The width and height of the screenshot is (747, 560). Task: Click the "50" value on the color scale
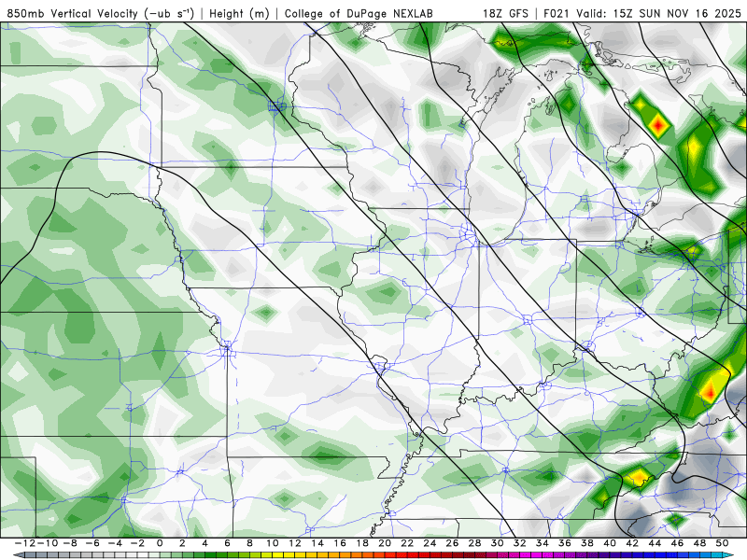[x=722, y=543]
